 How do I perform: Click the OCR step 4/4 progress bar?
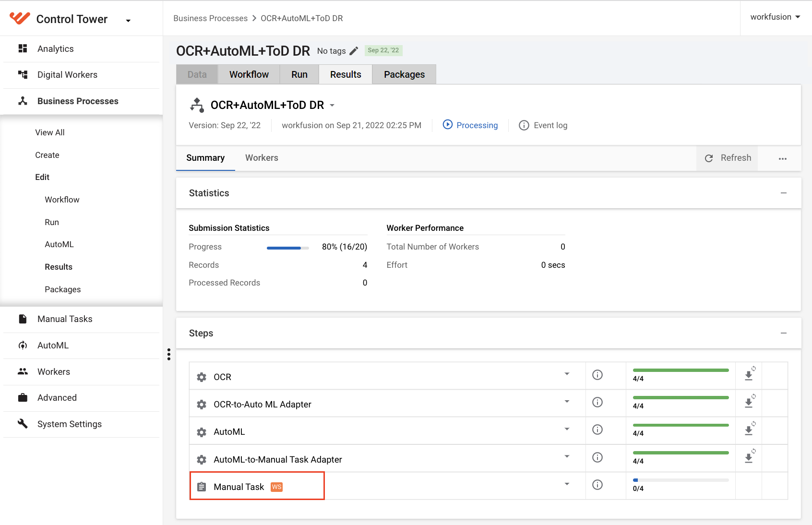(x=681, y=370)
